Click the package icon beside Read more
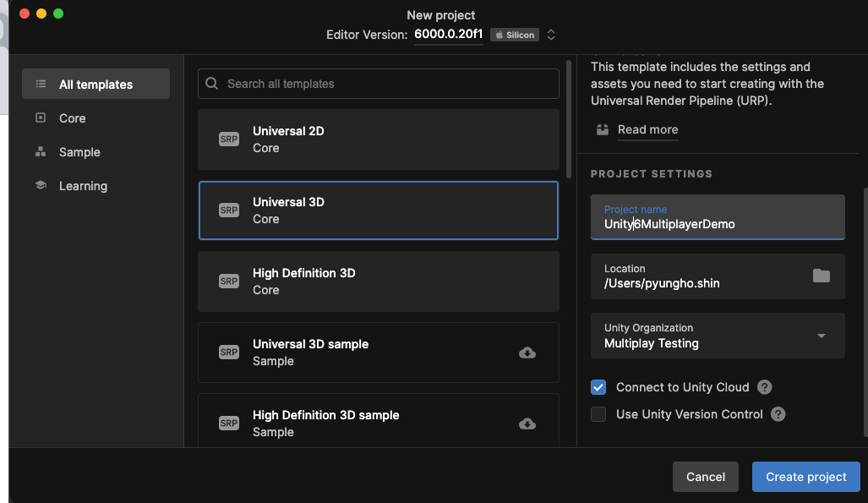Screen dimensions: 868x503 [x=603, y=129]
